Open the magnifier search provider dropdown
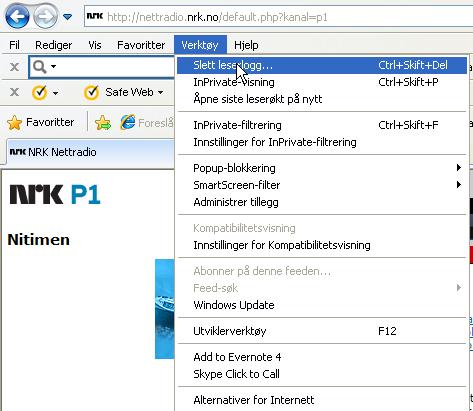The width and height of the screenshot is (473, 411). pyautogui.click(x=44, y=67)
